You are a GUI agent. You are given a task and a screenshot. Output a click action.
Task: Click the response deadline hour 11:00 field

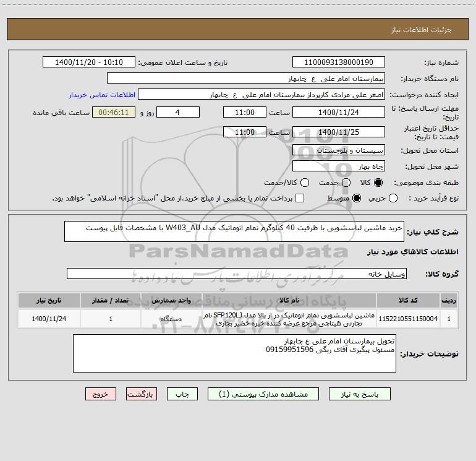pyautogui.click(x=245, y=112)
